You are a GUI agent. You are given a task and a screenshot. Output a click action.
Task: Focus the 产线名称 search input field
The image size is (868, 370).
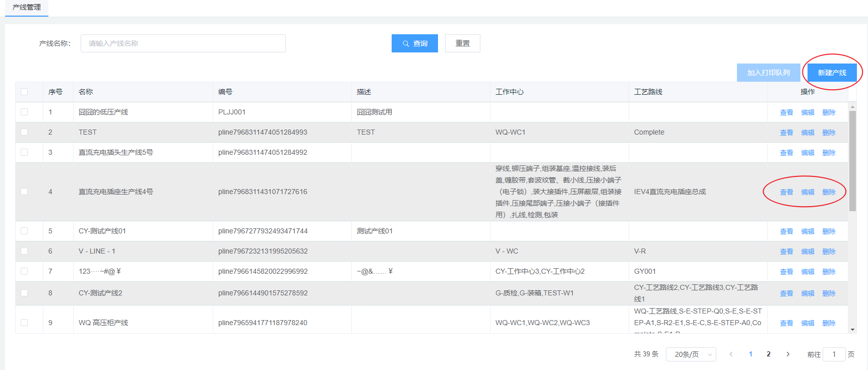pyautogui.click(x=183, y=43)
